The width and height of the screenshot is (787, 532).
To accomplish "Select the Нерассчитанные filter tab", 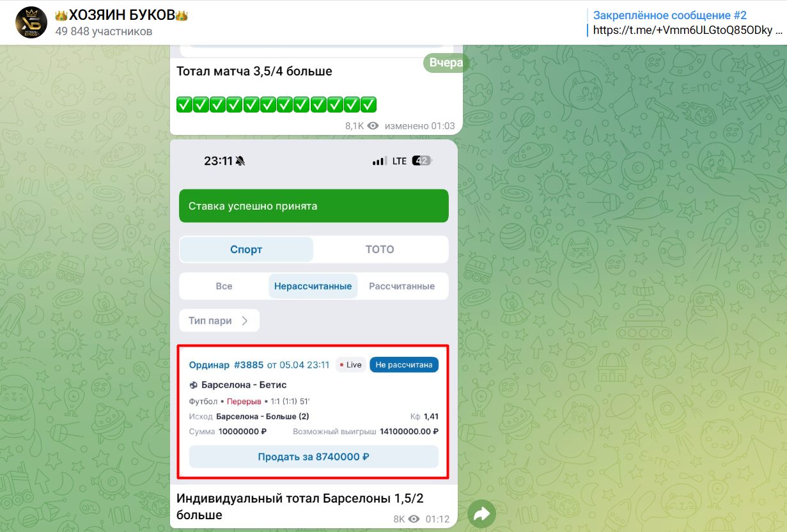I will [313, 286].
